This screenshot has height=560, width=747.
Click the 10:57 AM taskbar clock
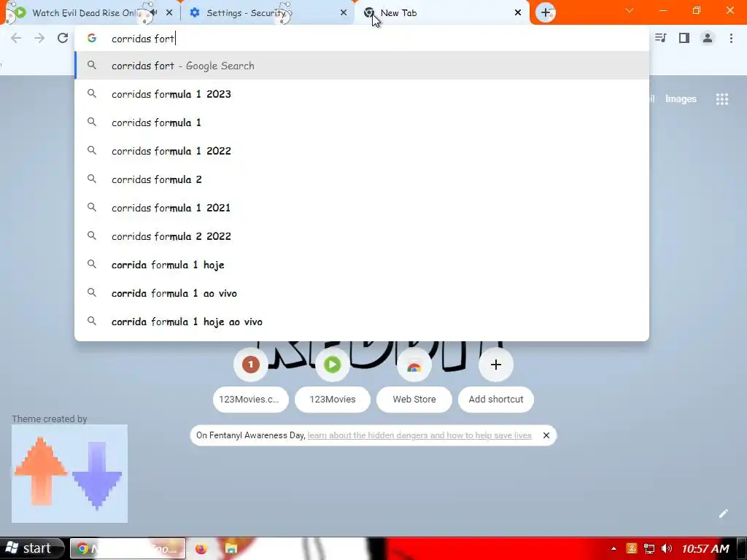pyautogui.click(x=705, y=549)
